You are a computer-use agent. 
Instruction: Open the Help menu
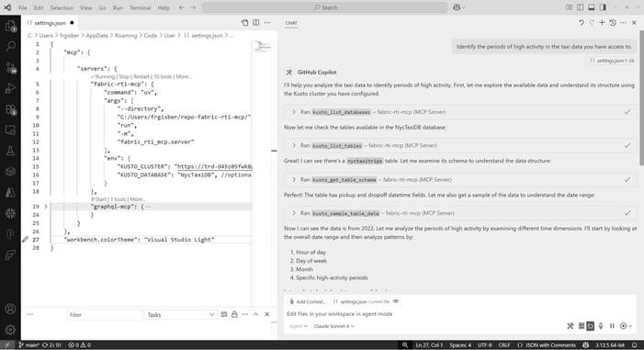[164, 7]
